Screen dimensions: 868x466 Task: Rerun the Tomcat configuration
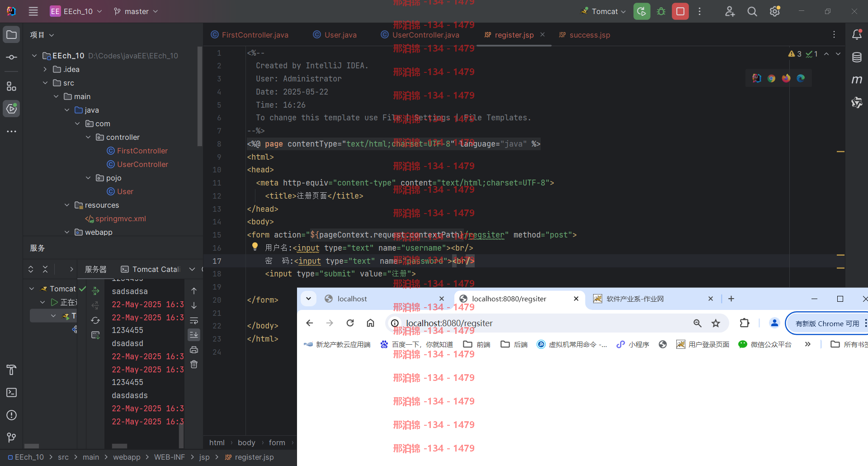[642, 11]
